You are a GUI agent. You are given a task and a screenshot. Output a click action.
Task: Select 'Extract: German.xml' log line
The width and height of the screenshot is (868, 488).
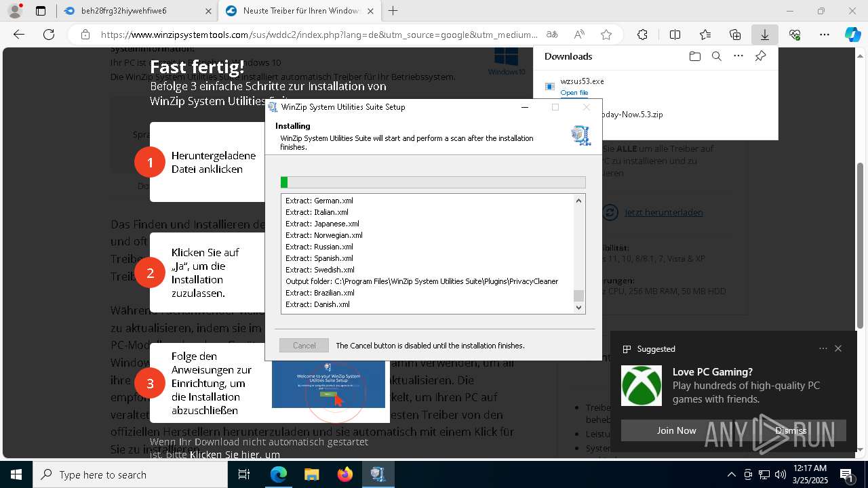click(319, 201)
